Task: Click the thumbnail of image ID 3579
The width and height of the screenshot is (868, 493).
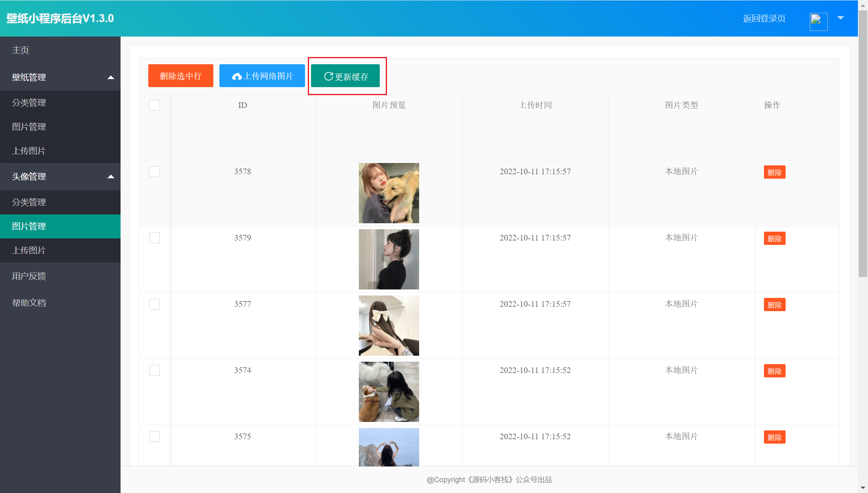Action: pyautogui.click(x=388, y=259)
